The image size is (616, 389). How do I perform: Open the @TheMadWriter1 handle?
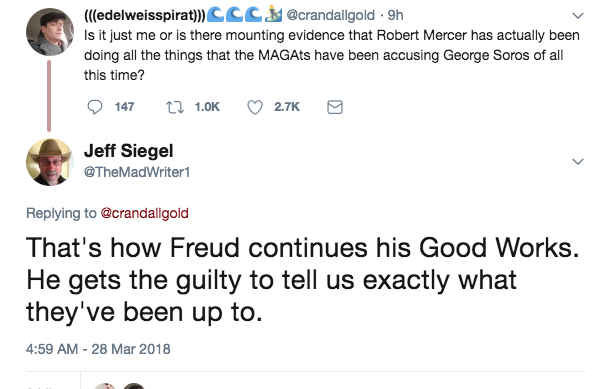(137, 172)
